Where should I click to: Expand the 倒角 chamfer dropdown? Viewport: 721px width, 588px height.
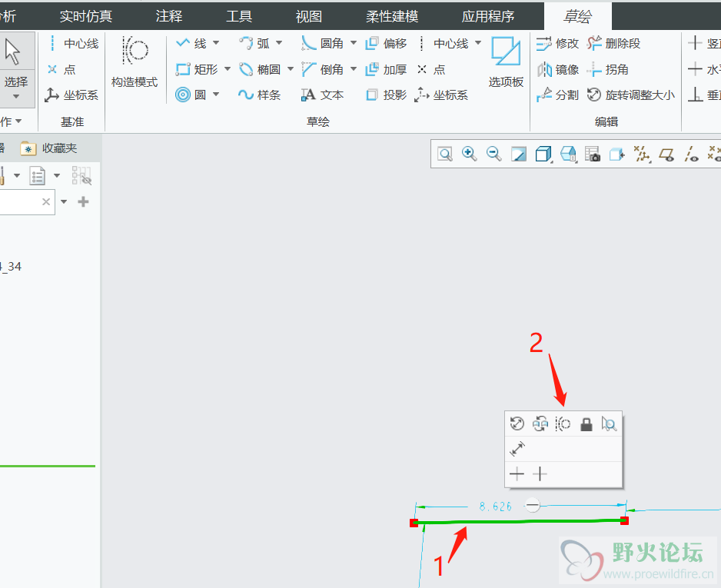[354, 69]
